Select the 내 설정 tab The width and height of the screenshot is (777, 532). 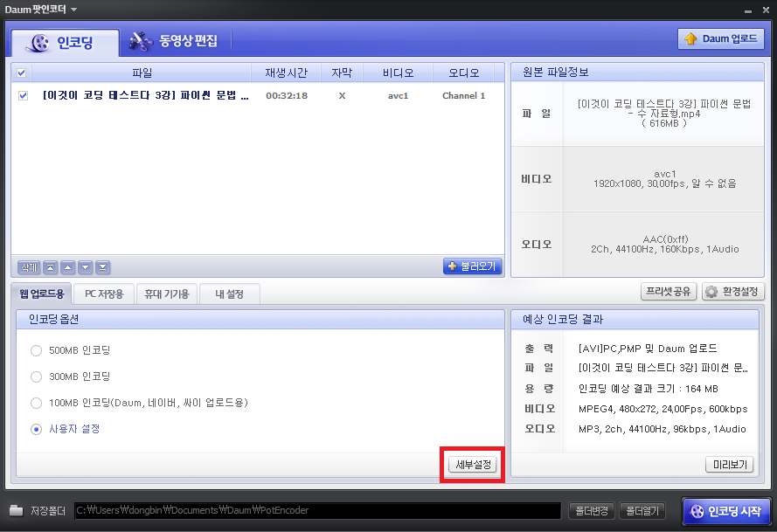tap(229, 294)
